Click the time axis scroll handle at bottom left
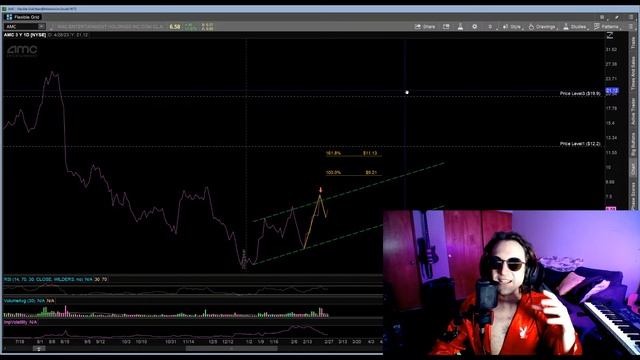The image size is (640, 360). click(39, 349)
